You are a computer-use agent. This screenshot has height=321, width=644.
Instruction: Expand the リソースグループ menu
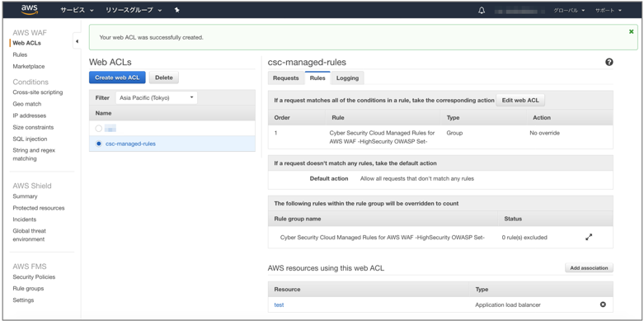click(134, 10)
